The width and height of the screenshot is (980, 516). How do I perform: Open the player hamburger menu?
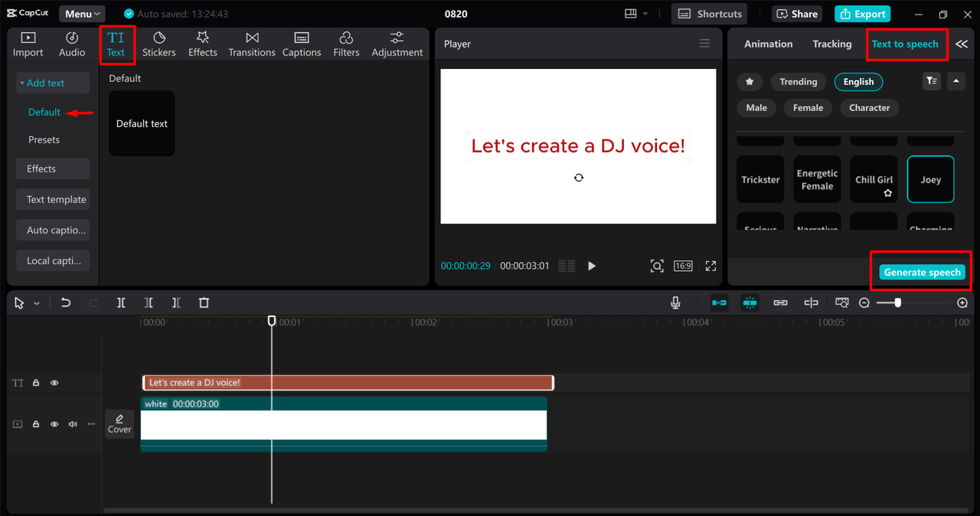(704, 44)
